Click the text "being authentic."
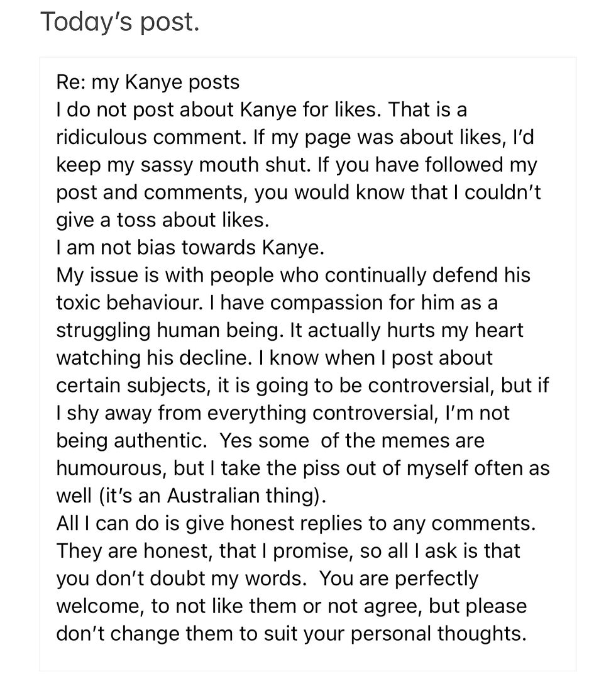The width and height of the screenshot is (616, 676). point(131,440)
